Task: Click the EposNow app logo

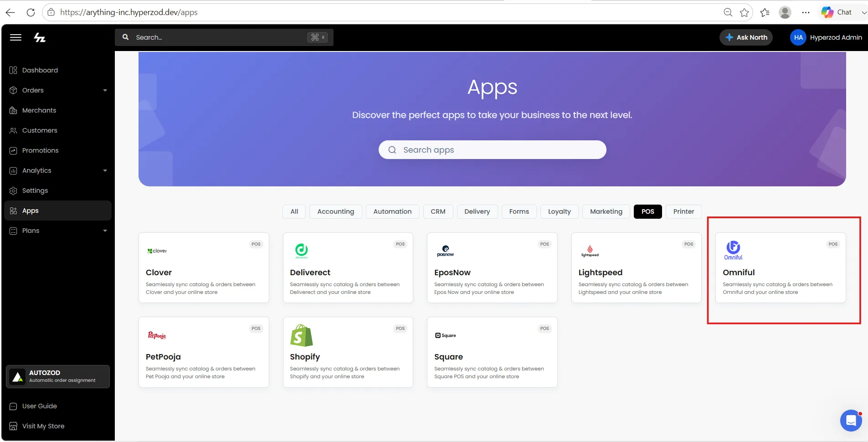Action: pyautogui.click(x=446, y=251)
